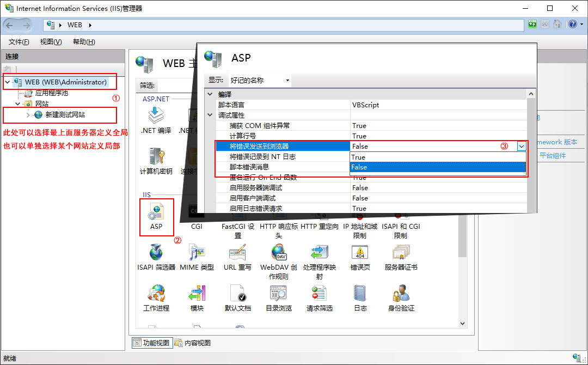Image resolution: width=588 pixels, height=365 pixels.
Task: Open 处理程序映射 feature
Action: click(x=320, y=261)
